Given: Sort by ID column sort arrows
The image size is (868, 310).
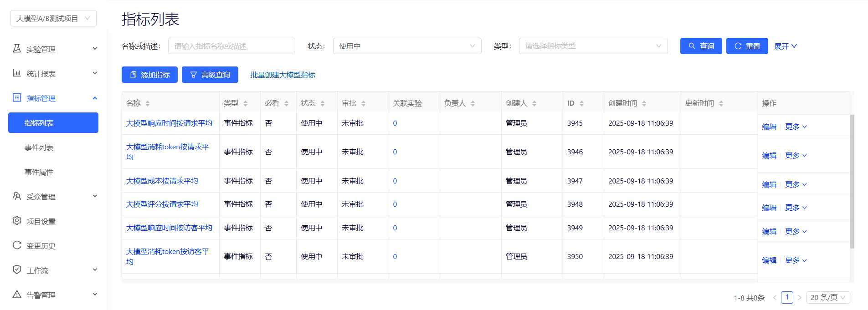Looking at the screenshot, I should pyautogui.click(x=582, y=104).
